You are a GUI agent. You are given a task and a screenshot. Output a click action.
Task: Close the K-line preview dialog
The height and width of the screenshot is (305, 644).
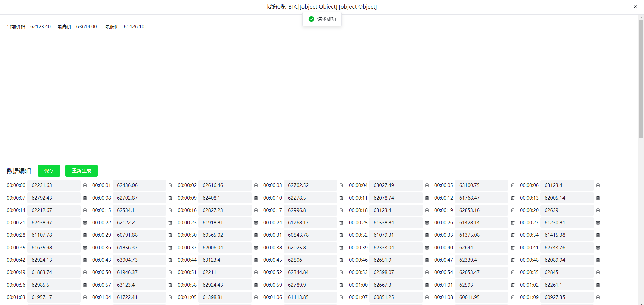click(635, 7)
